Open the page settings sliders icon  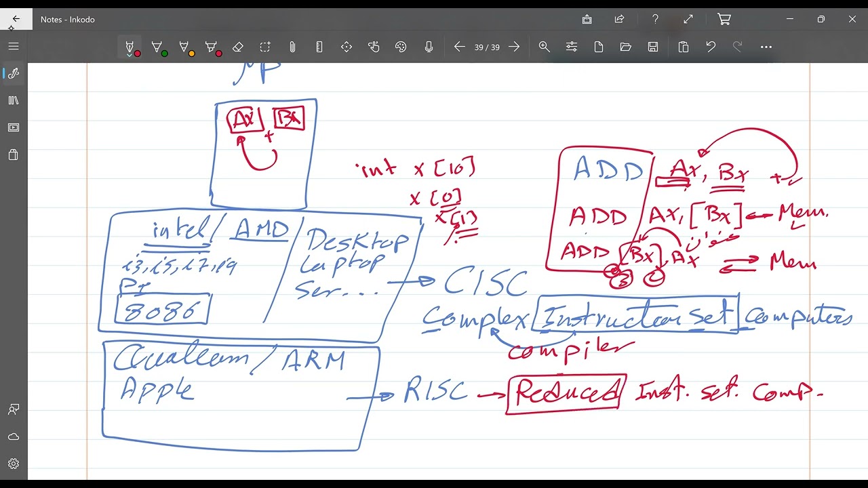click(x=572, y=47)
